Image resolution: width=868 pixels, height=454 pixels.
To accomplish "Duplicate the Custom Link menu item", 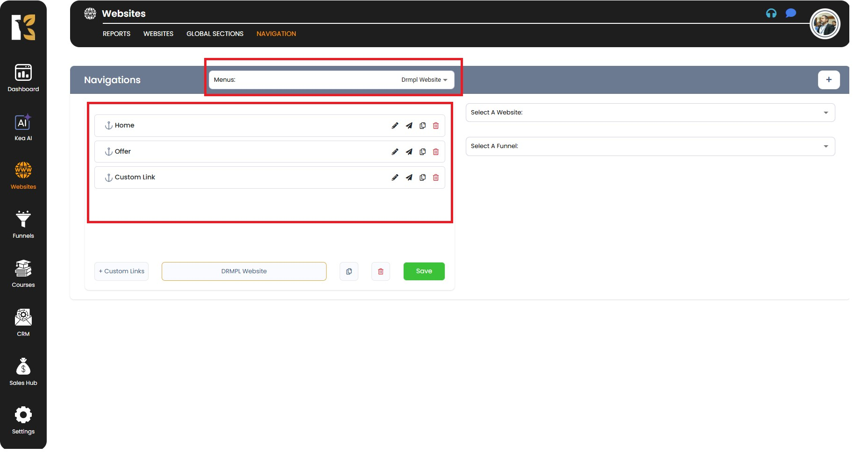I will click(422, 177).
